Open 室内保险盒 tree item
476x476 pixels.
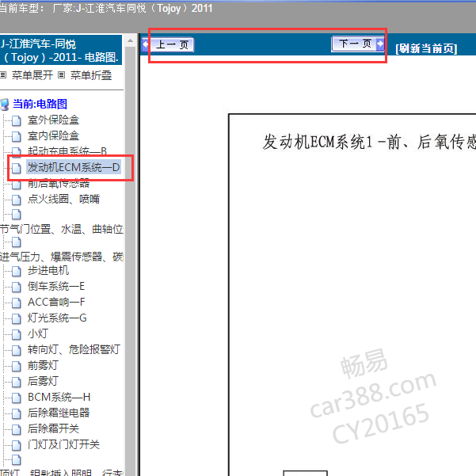tap(53, 135)
